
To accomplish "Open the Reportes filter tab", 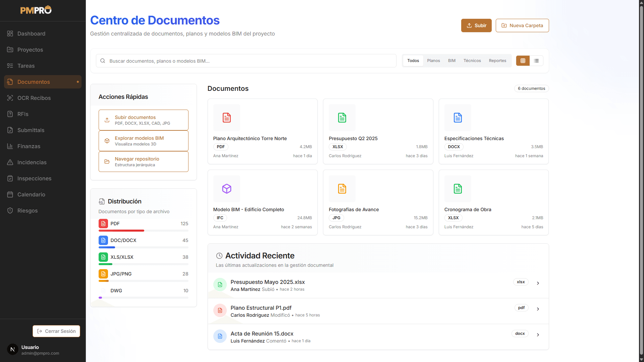I will click(497, 61).
